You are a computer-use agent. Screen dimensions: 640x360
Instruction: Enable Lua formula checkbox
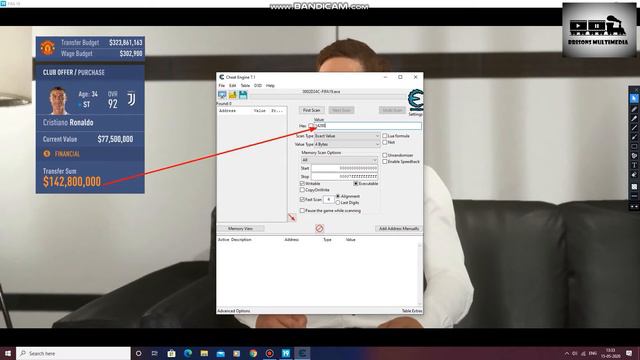tap(384, 136)
